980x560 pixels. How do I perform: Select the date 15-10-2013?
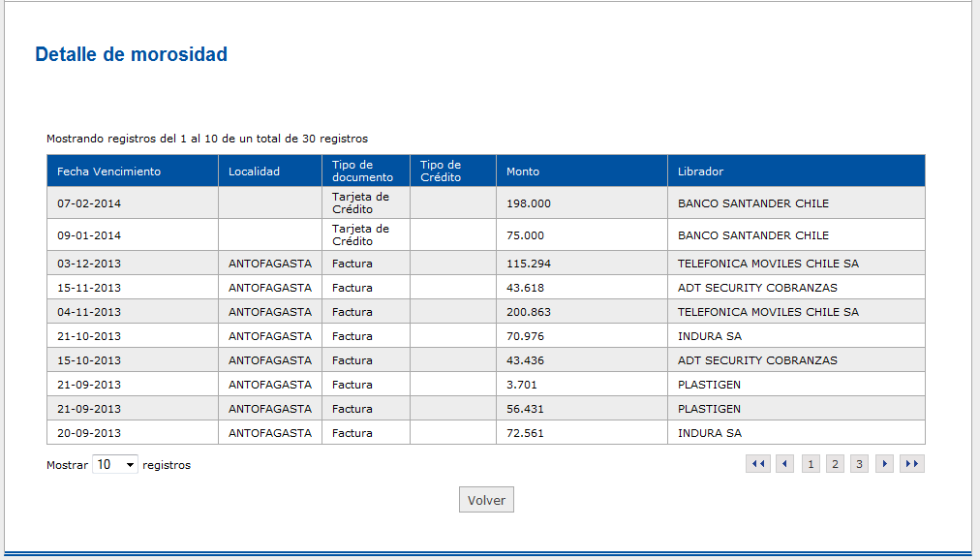pos(89,360)
